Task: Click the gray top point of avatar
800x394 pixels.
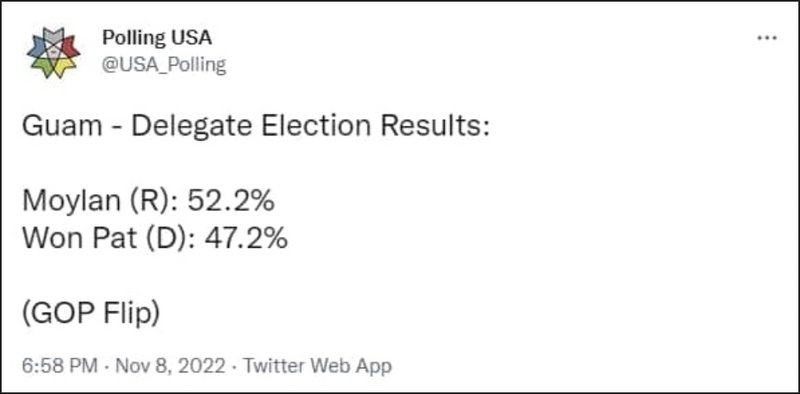Action: coord(54,35)
